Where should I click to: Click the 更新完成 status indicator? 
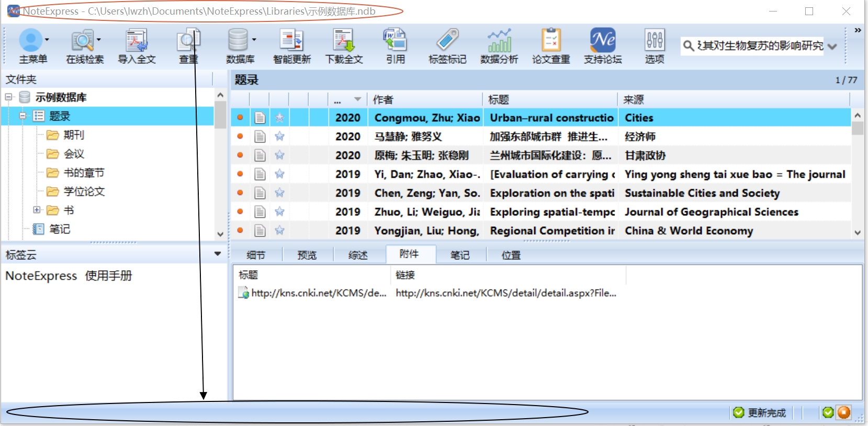[760, 412]
